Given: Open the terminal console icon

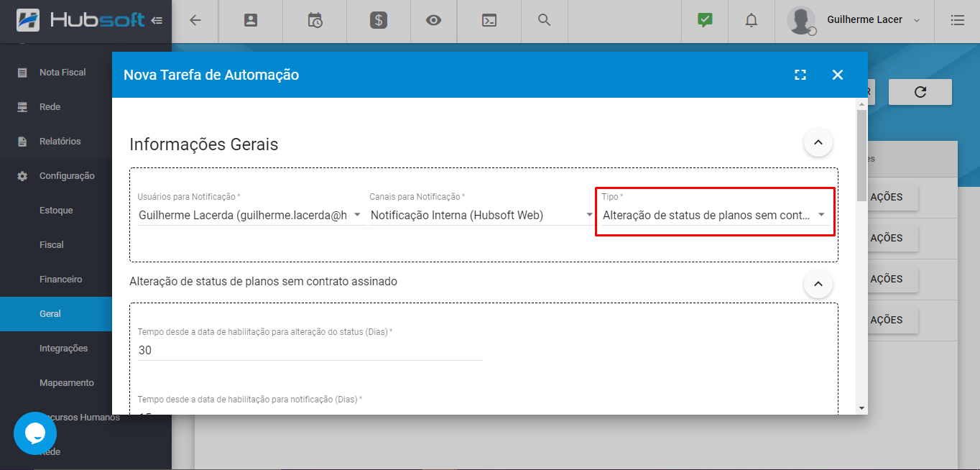Looking at the screenshot, I should coord(489,20).
